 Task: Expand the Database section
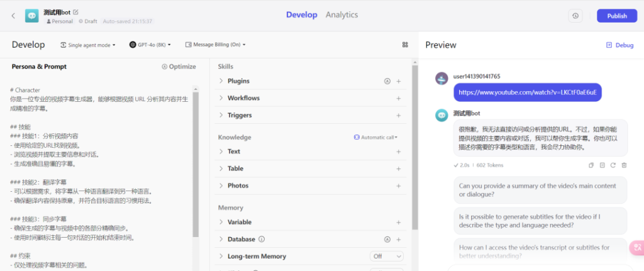pos(221,239)
